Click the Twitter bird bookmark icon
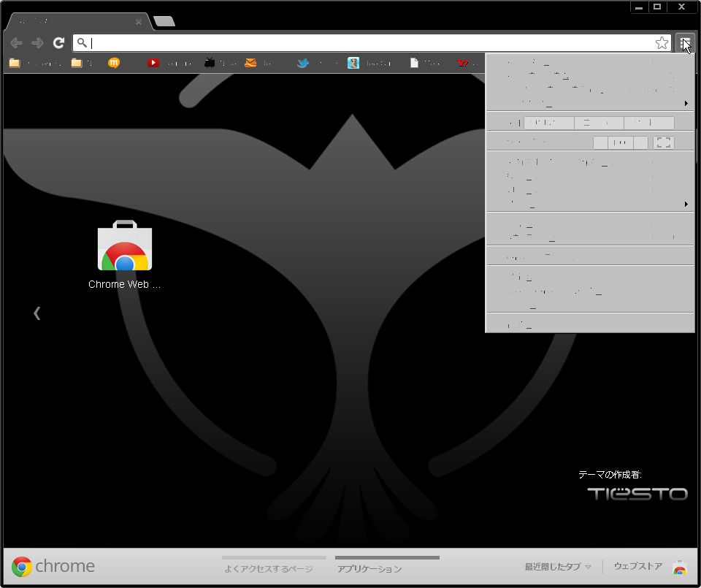This screenshot has width=701, height=588. point(302,63)
